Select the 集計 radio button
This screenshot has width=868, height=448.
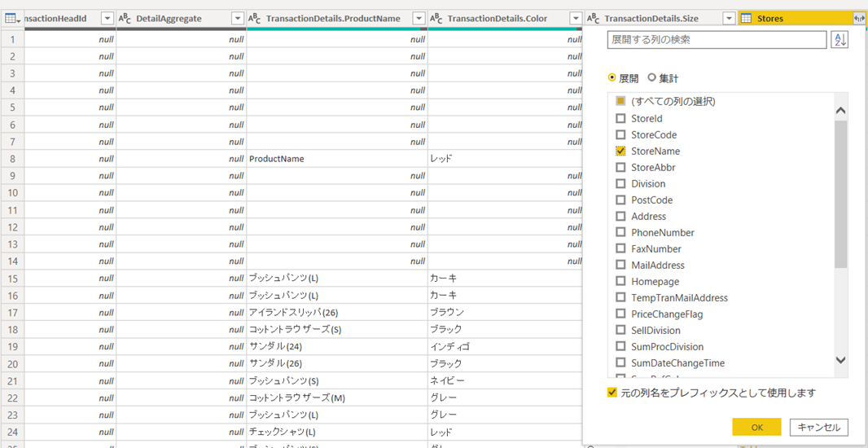[652, 78]
